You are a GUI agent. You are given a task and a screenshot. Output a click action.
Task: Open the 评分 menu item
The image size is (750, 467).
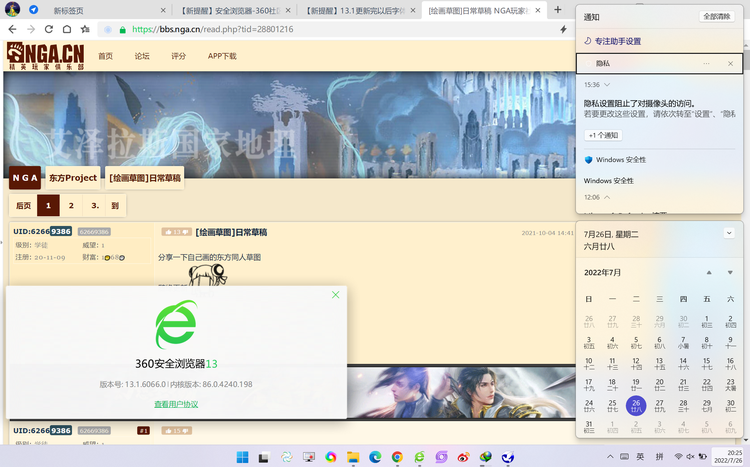[178, 56]
